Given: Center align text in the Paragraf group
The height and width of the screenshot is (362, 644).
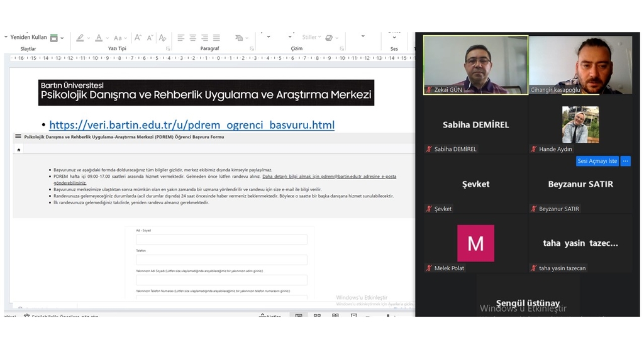Looking at the screenshot, I should pyautogui.click(x=193, y=38).
